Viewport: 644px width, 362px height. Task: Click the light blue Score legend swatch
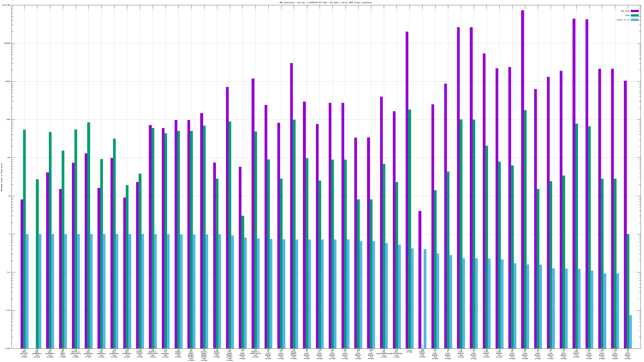pyautogui.click(x=635, y=20)
